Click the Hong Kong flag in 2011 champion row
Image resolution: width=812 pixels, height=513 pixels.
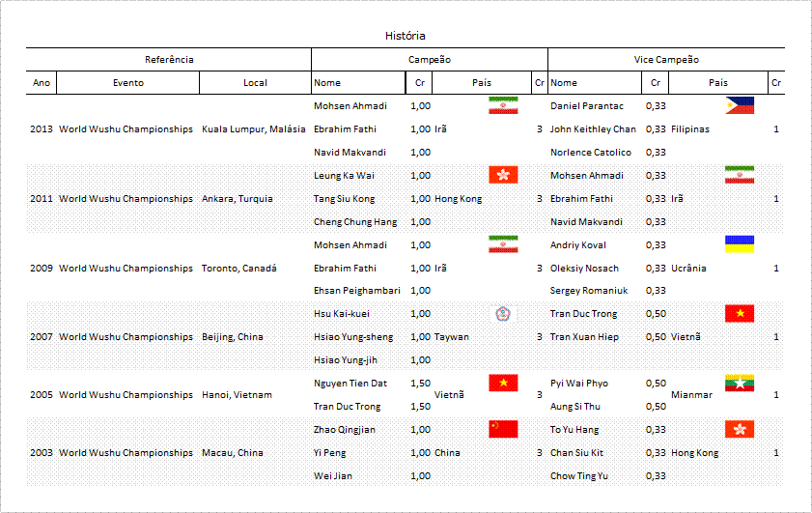[x=503, y=175]
